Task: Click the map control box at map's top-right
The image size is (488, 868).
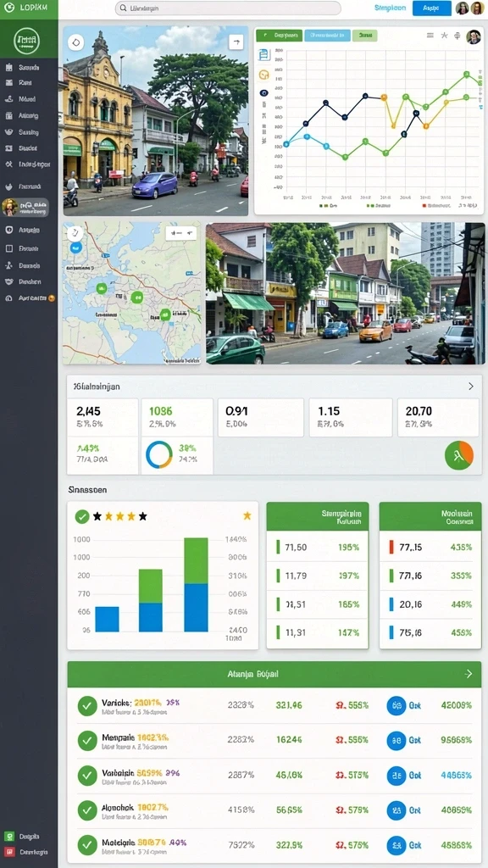Action: [181, 233]
